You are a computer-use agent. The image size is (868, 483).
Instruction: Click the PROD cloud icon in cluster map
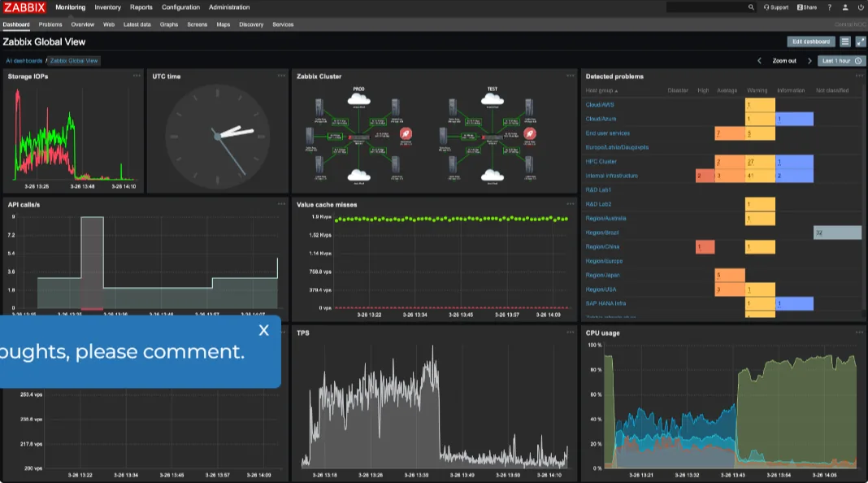coord(358,100)
